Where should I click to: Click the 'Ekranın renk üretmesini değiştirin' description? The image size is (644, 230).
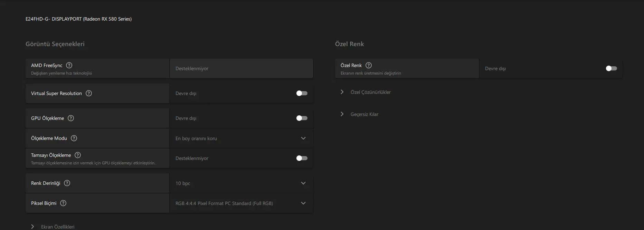click(371, 73)
